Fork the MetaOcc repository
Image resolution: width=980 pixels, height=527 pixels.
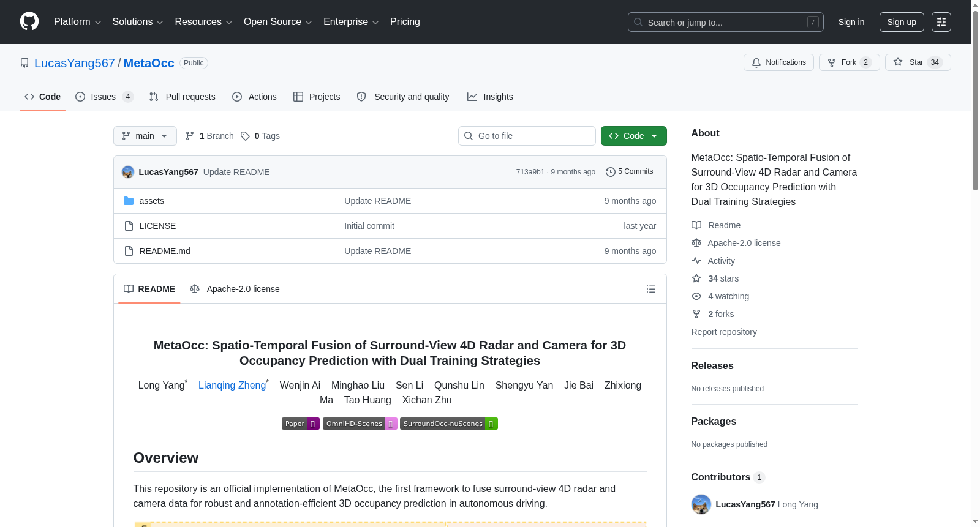pyautogui.click(x=850, y=62)
